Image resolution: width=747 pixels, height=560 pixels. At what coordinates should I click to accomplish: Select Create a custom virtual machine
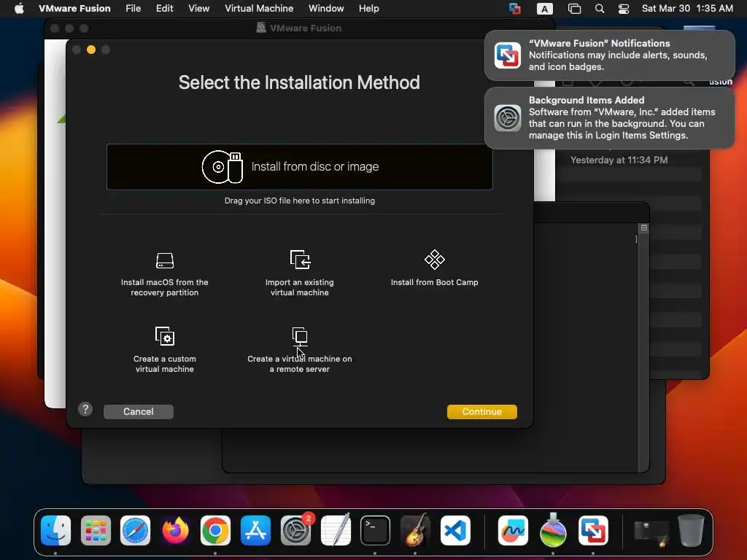click(164, 349)
